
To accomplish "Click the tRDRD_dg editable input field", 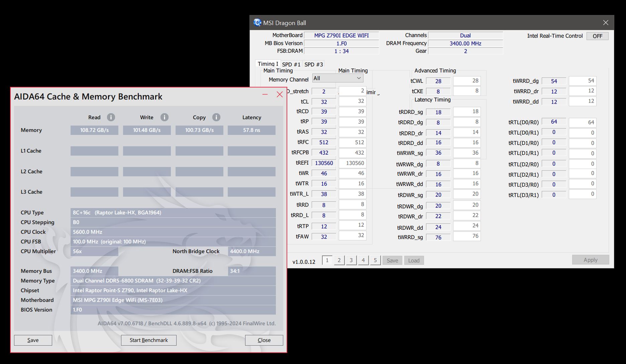I will pos(467,122).
